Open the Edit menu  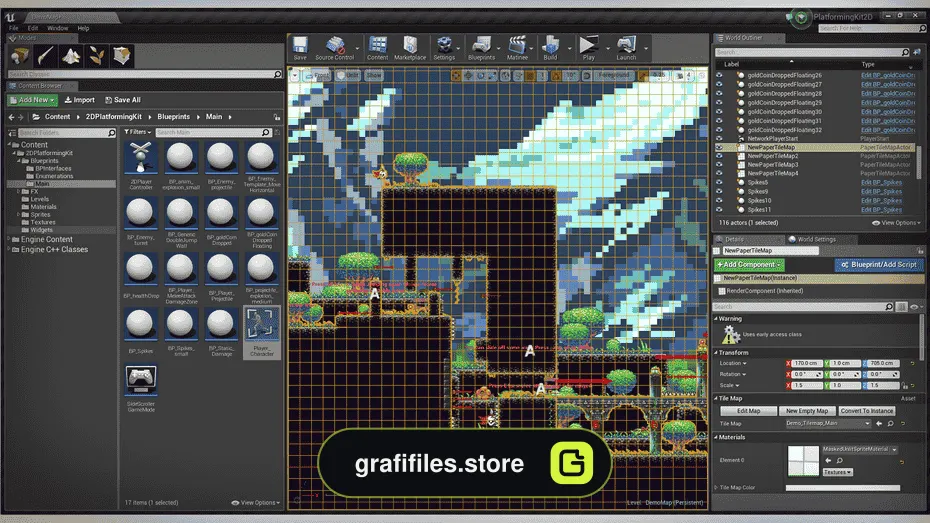pos(33,28)
